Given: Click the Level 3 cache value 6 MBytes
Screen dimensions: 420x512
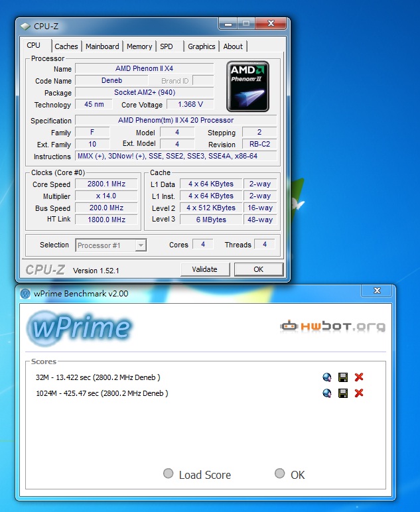Looking at the screenshot, I should click(211, 220).
